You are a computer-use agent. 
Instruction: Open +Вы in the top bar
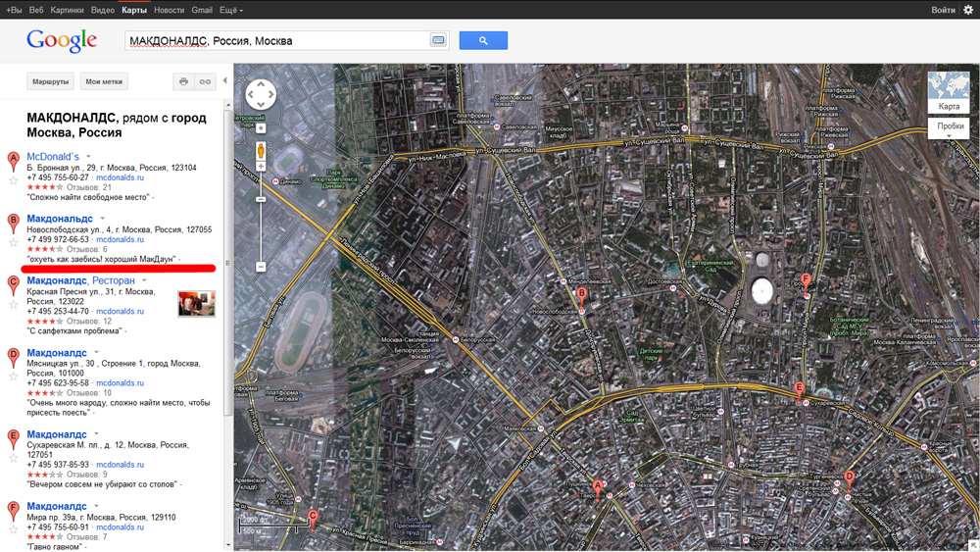pyautogui.click(x=14, y=10)
